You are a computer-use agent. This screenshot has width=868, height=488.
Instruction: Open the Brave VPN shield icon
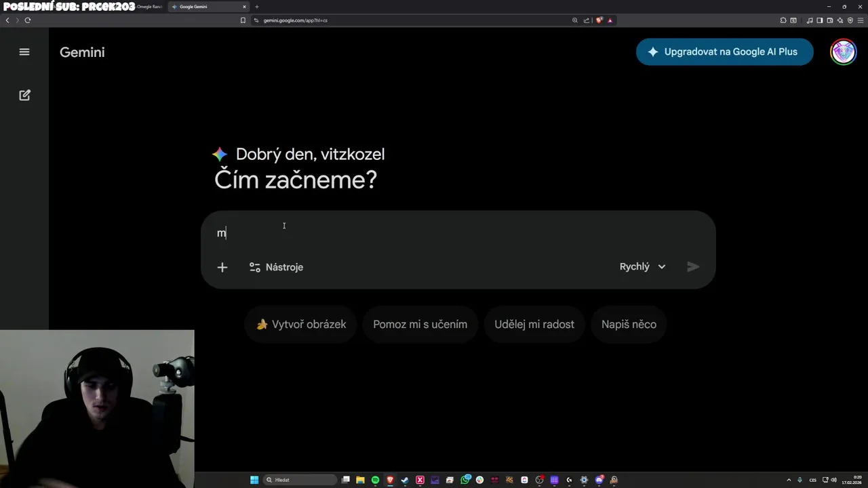pyautogui.click(x=850, y=20)
